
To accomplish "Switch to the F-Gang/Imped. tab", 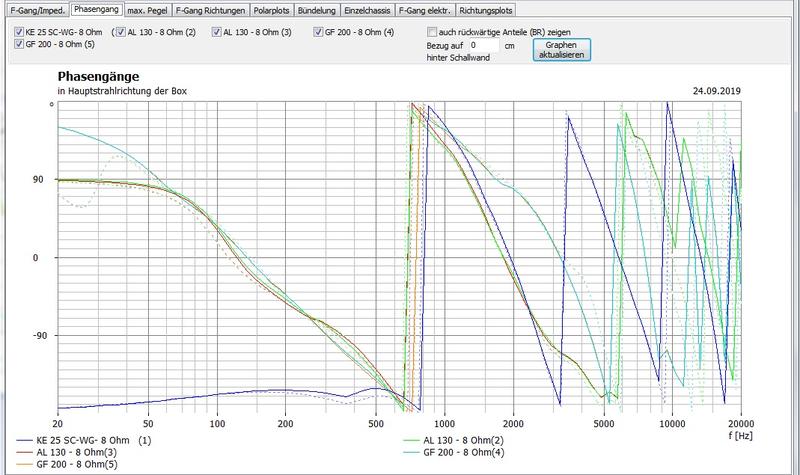I will [37, 11].
